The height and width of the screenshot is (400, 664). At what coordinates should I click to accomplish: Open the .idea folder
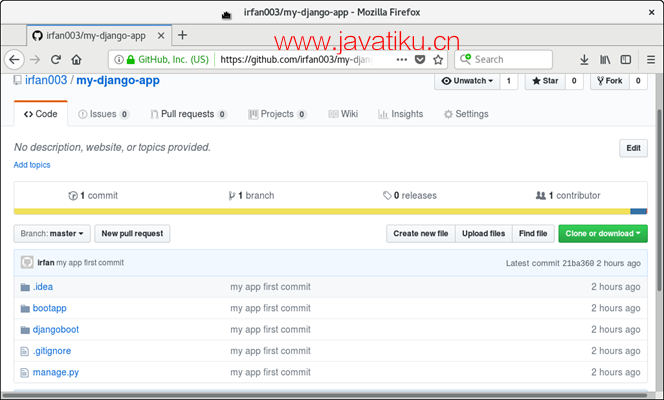point(43,287)
